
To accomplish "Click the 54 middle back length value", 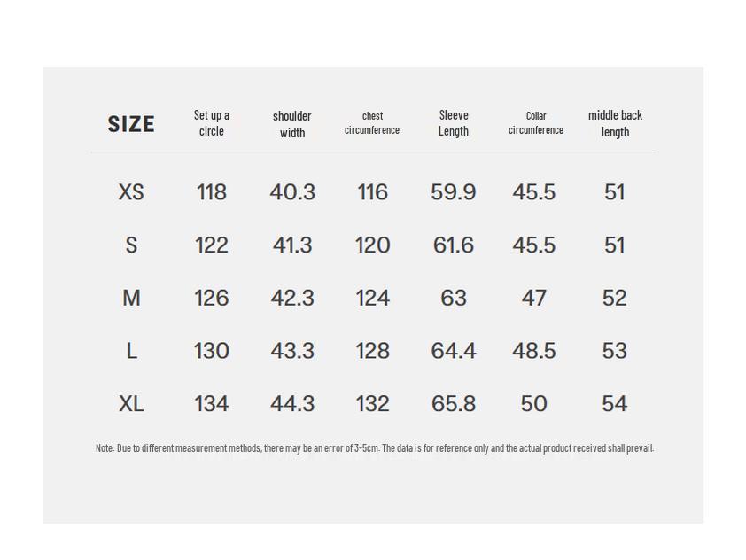I will coord(614,404).
